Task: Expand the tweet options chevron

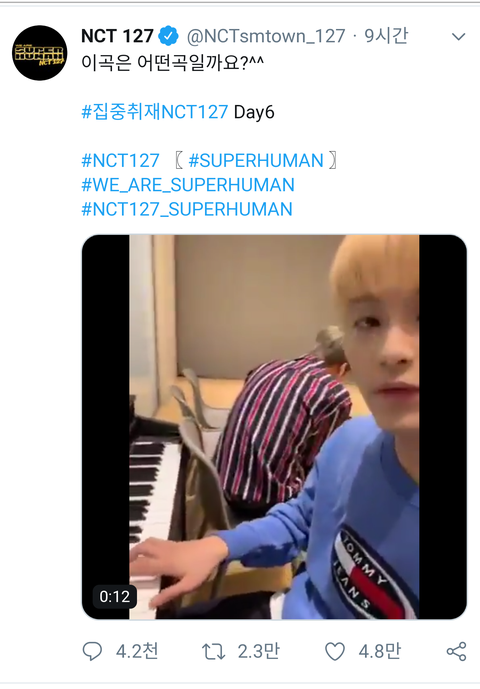Action: [458, 36]
